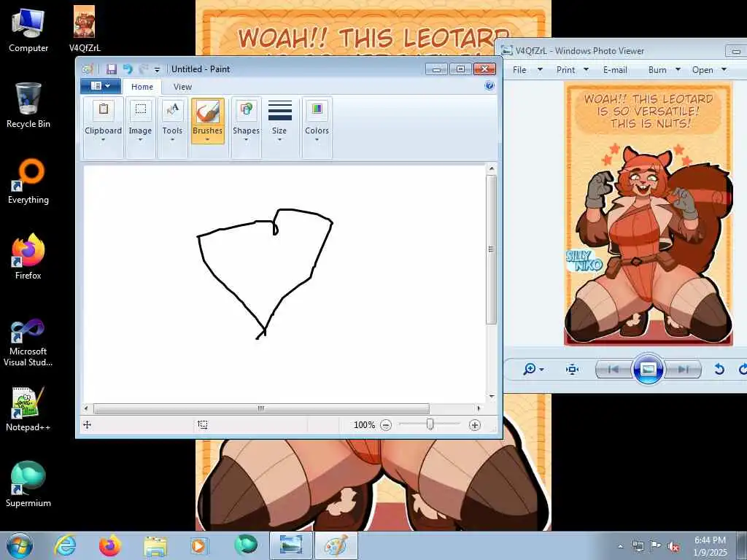
Task: Click the Action Center flag tray icon
Action: pos(656,546)
